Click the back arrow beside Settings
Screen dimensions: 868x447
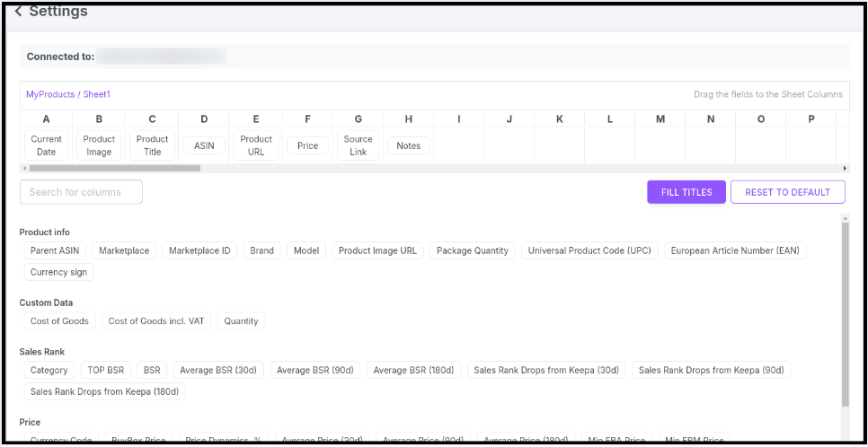click(x=18, y=12)
